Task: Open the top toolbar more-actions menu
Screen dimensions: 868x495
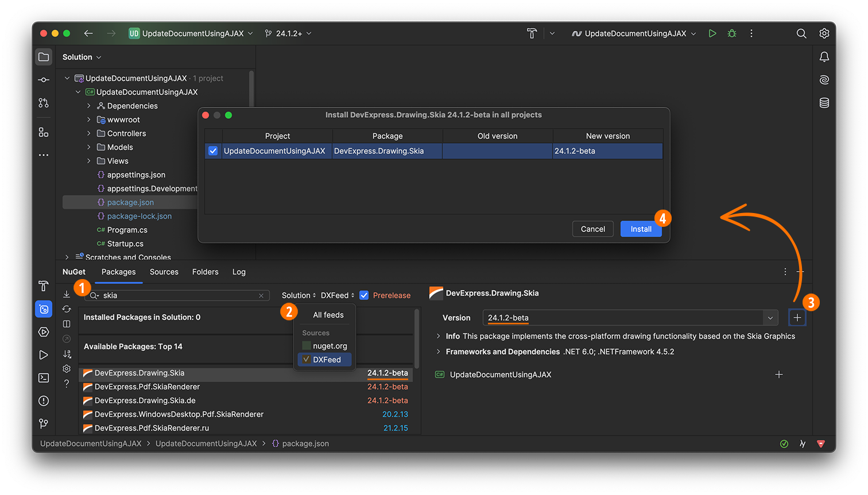Action: pos(751,33)
